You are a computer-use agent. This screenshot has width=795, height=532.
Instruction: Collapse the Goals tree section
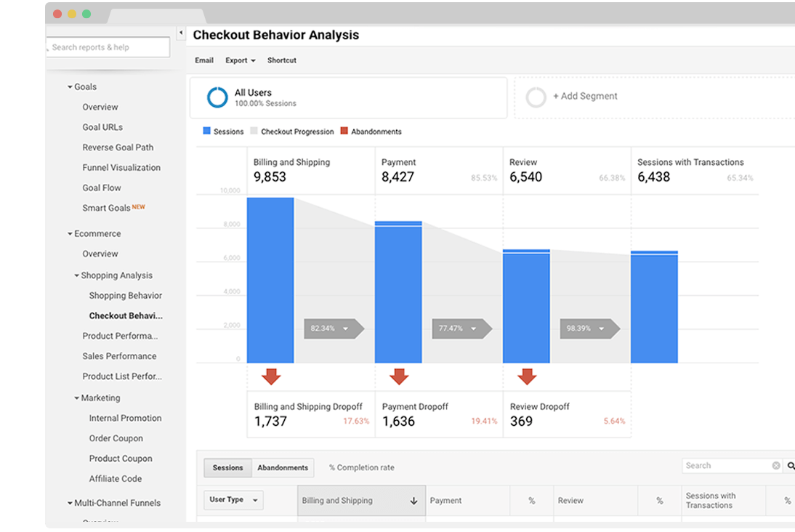coord(70,87)
